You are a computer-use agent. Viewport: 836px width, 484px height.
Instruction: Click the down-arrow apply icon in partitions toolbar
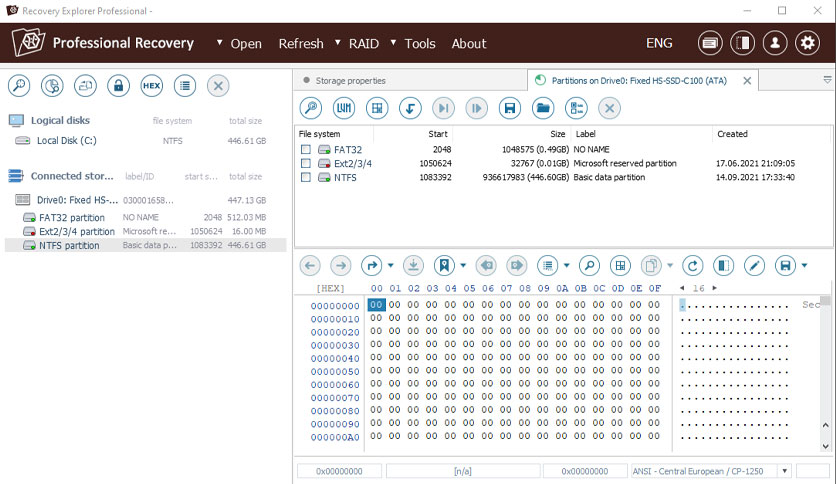[410, 108]
